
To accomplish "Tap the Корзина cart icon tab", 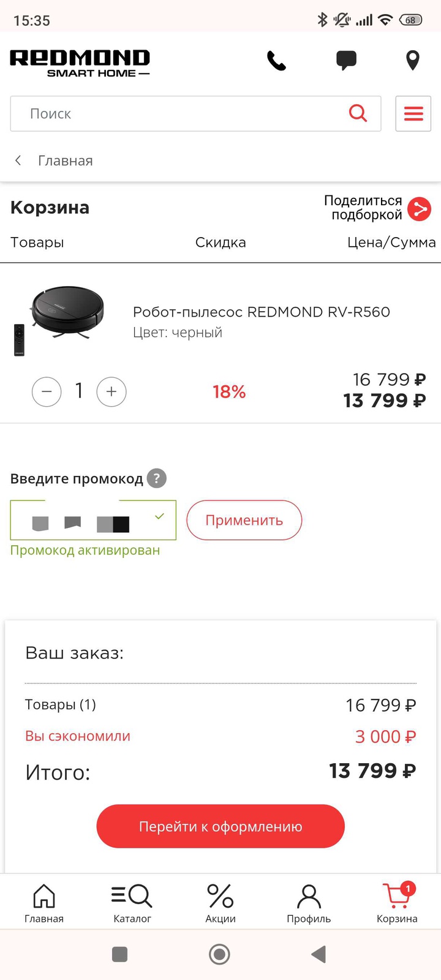I will 397,903.
